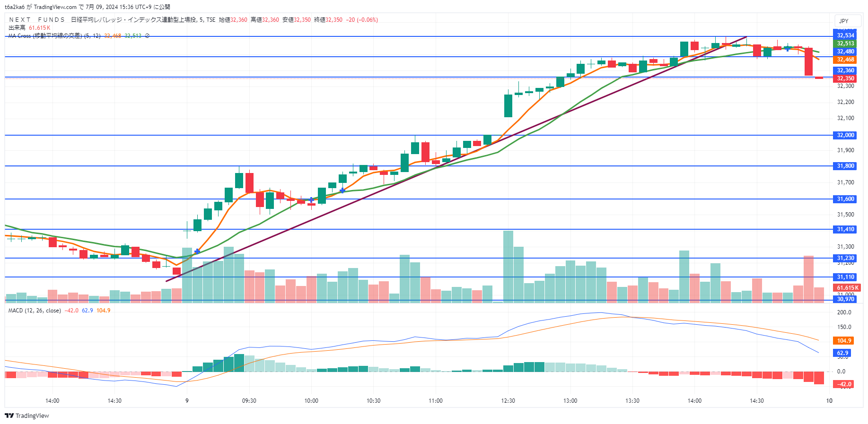Click the circle icon after MA Cross values
This screenshot has width=868, height=424.
pyautogui.click(x=147, y=36)
